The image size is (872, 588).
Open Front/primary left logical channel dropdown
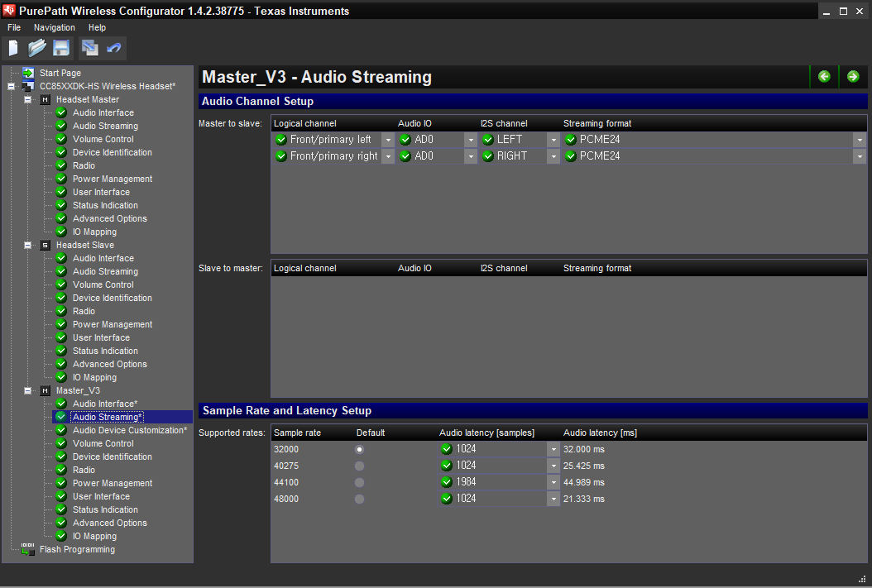click(388, 140)
